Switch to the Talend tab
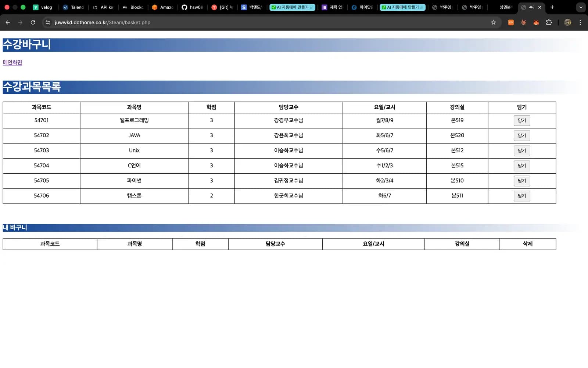The image size is (588, 368). (x=74, y=7)
